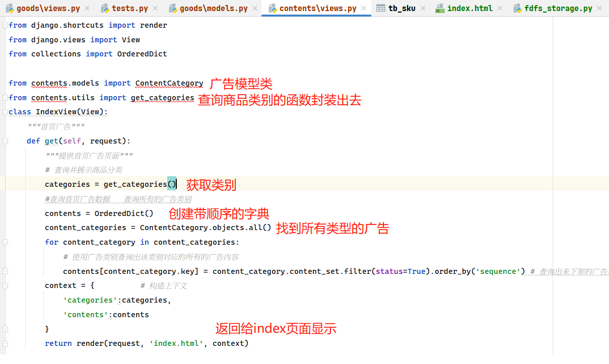This screenshot has height=364, width=609.
Task: Click the fdfs_storage.py Python file icon
Action: point(517,8)
